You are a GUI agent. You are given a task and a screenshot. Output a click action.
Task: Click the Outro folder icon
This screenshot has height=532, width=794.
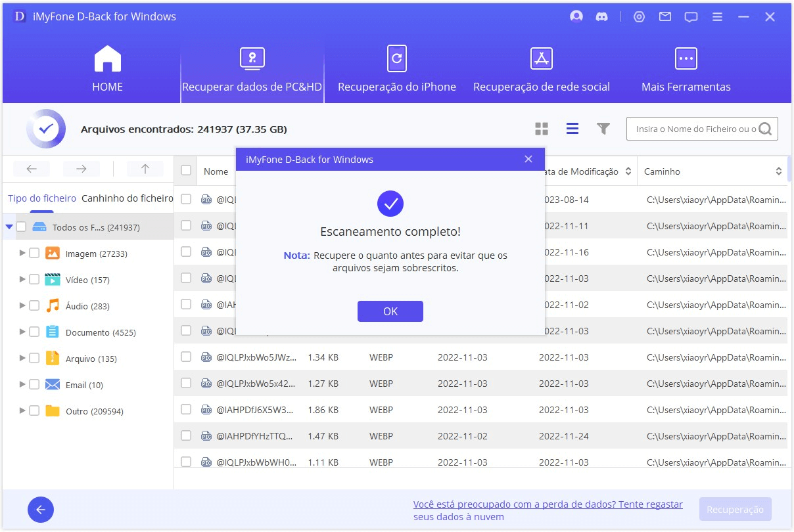[x=53, y=411]
